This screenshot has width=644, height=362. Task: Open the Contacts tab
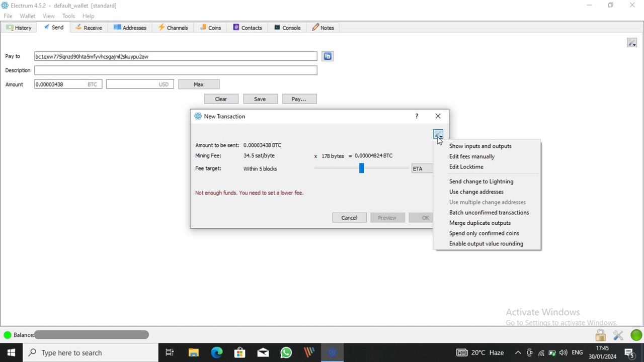pos(247,28)
